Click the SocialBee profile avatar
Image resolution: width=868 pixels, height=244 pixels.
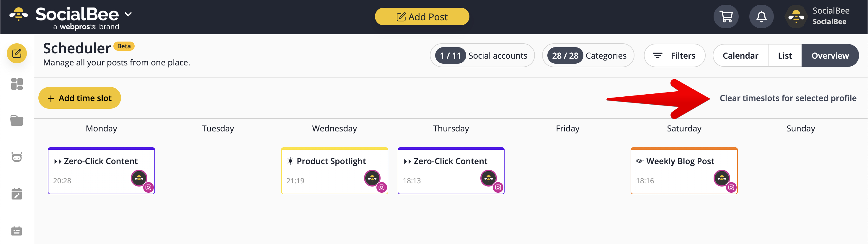click(796, 17)
